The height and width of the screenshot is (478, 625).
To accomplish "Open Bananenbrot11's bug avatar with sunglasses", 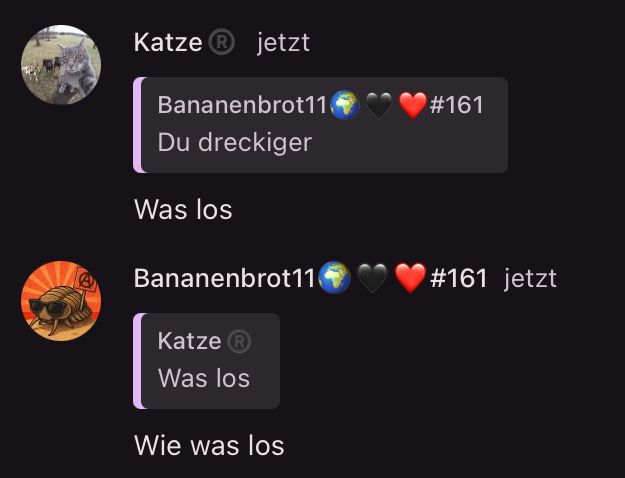I will pyautogui.click(x=61, y=301).
